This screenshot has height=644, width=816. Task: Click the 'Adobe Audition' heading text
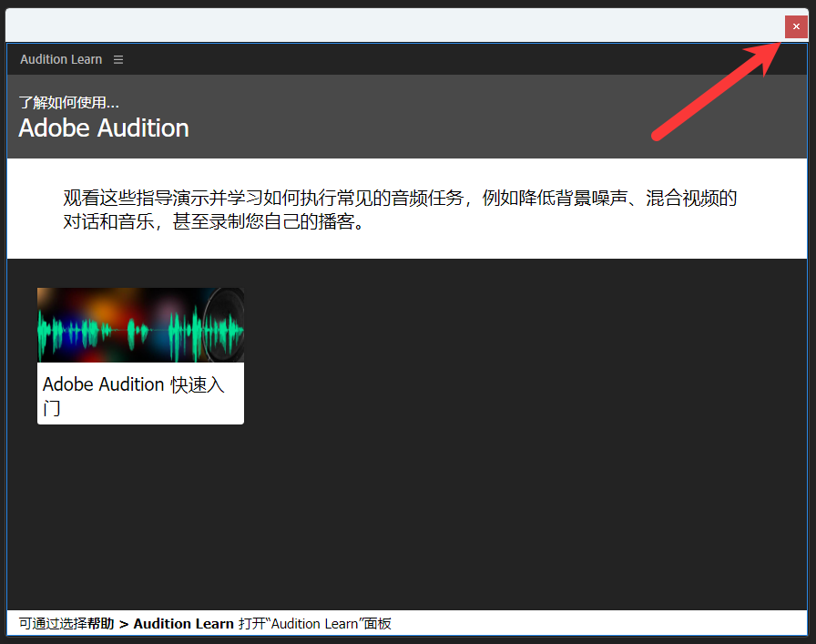104,128
